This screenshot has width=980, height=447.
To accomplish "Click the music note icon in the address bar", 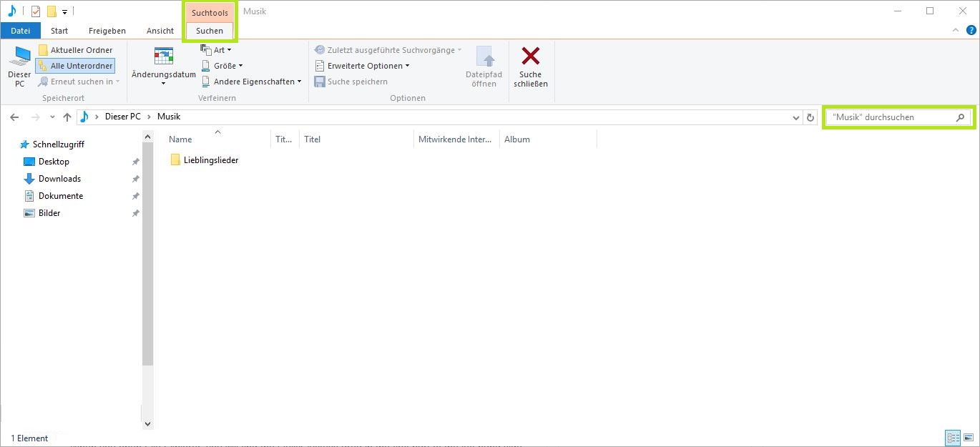I will pyautogui.click(x=84, y=117).
